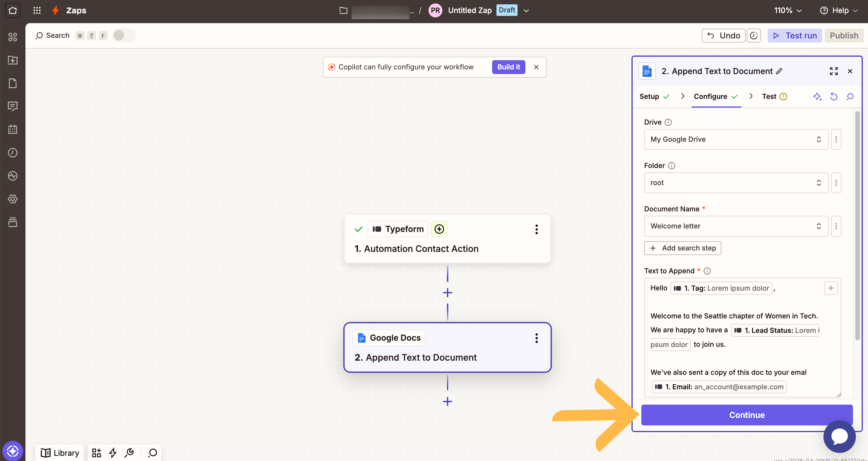Open the sidebar settings gear icon
868x461 pixels.
point(12,199)
